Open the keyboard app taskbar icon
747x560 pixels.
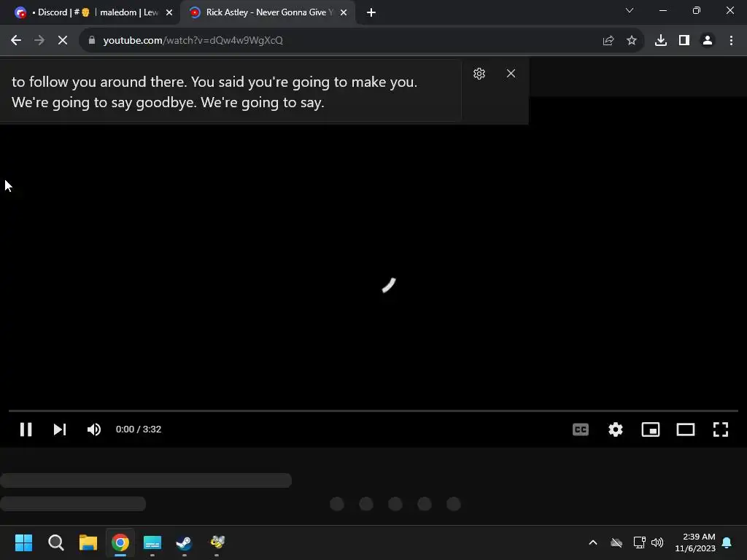tap(152, 542)
